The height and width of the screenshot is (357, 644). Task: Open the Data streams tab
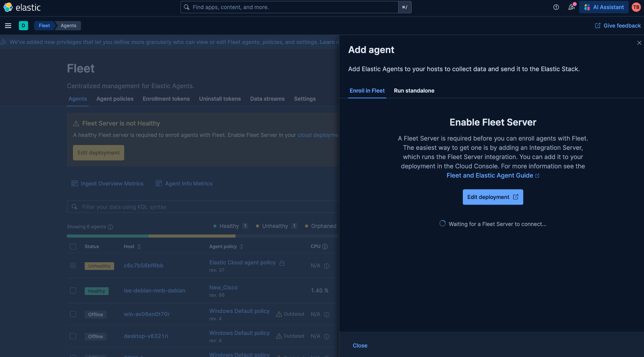click(x=267, y=99)
